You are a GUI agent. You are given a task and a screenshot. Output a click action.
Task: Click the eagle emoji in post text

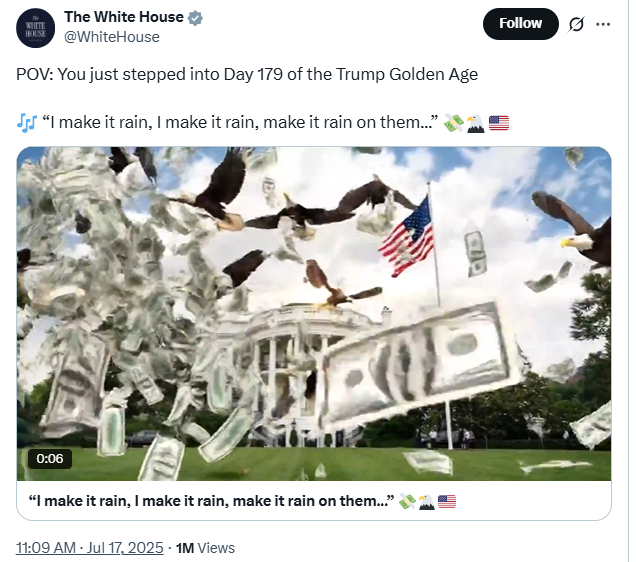[x=475, y=124]
